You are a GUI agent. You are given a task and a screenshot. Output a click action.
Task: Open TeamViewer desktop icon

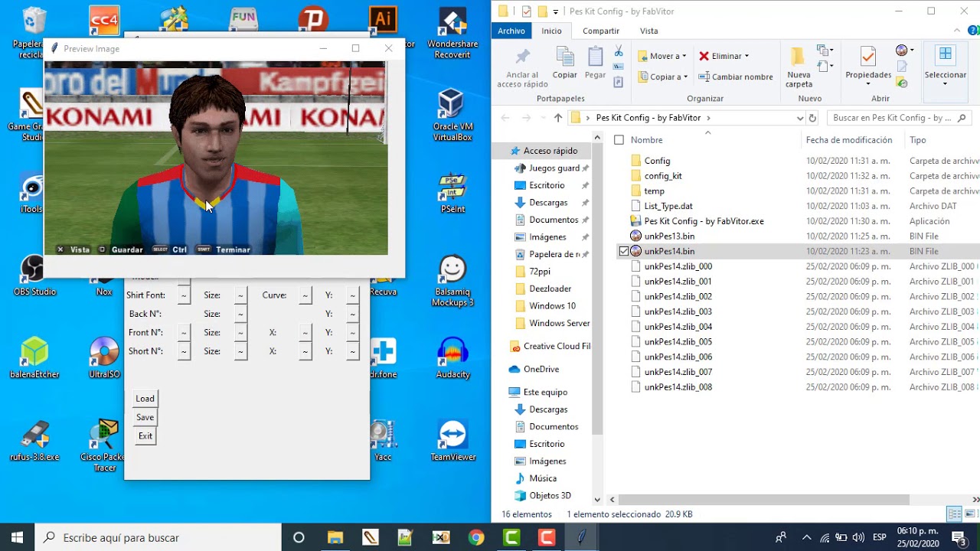452,441
